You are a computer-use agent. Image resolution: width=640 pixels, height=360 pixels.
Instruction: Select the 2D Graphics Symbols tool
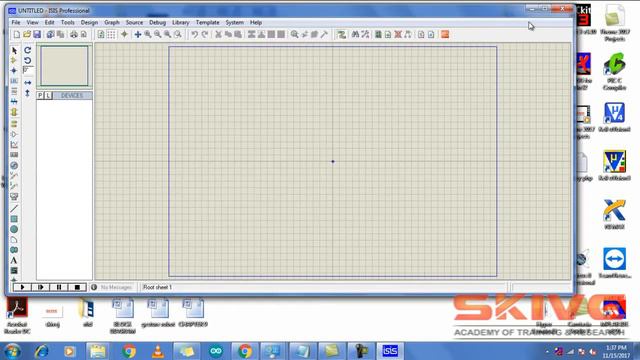pyautogui.click(x=14, y=271)
